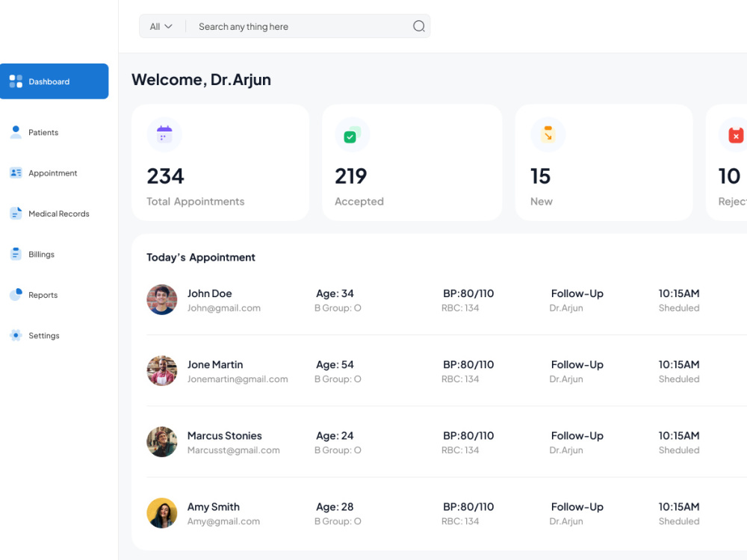Click the email John@gmail.com
The width and height of the screenshot is (747, 560).
(224, 308)
